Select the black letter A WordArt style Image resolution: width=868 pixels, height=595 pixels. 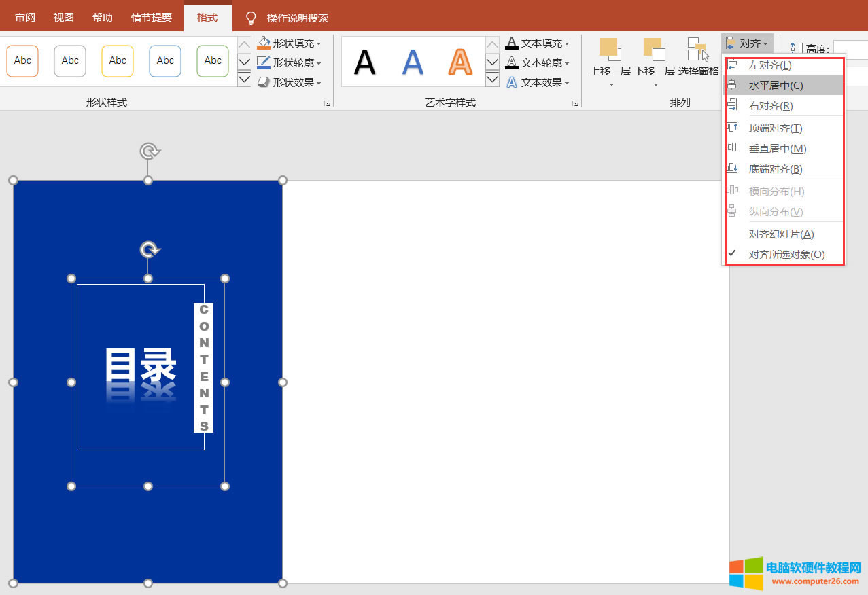(365, 62)
